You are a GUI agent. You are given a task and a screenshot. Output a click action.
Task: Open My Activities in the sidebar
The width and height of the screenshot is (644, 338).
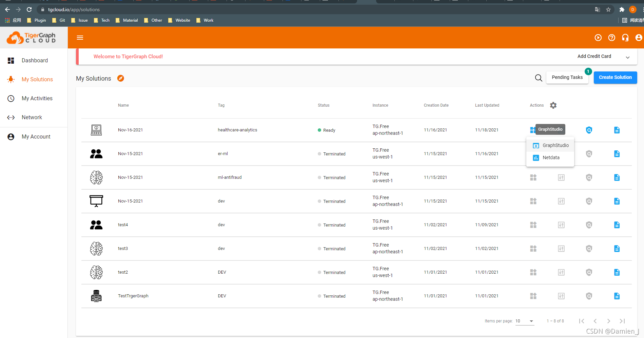[34, 98]
